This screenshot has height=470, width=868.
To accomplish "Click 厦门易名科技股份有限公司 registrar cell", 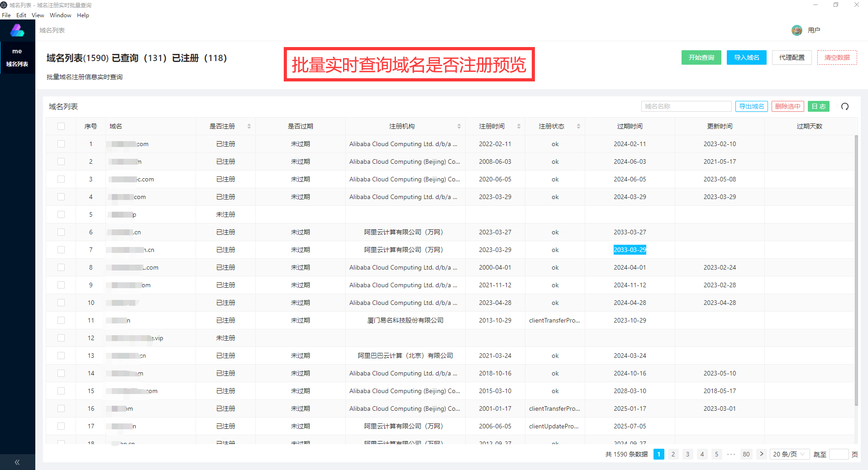I will point(405,320).
